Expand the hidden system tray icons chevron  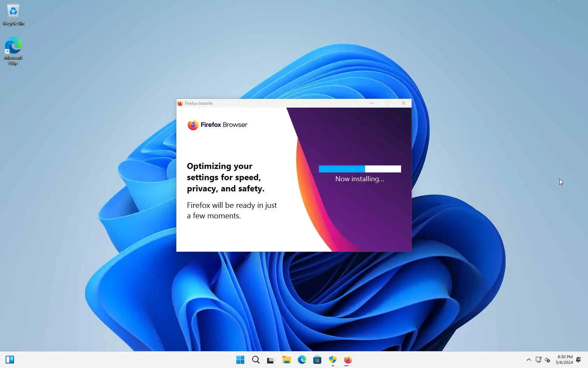click(528, 360)
